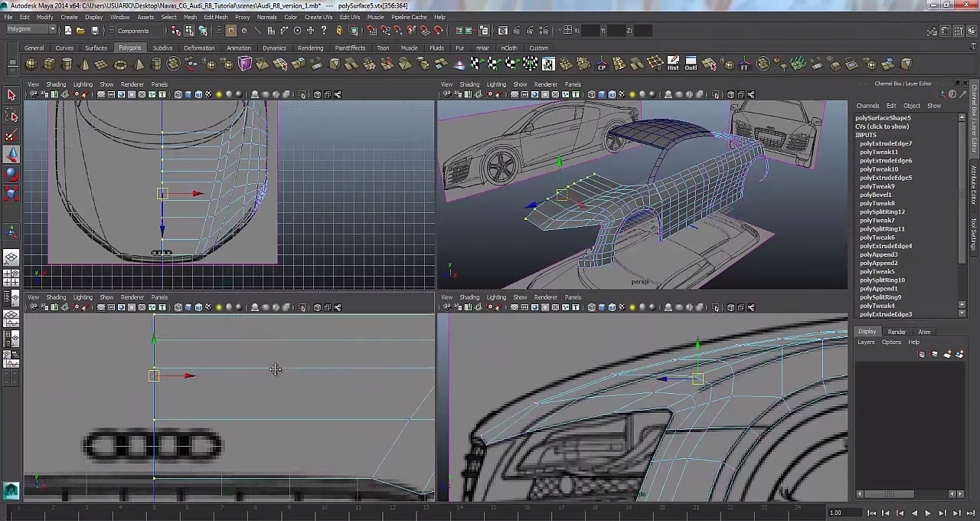Switch to the Surfaces shelf tab
Viewport: 980px width, 521px height.
click(96, 48)
